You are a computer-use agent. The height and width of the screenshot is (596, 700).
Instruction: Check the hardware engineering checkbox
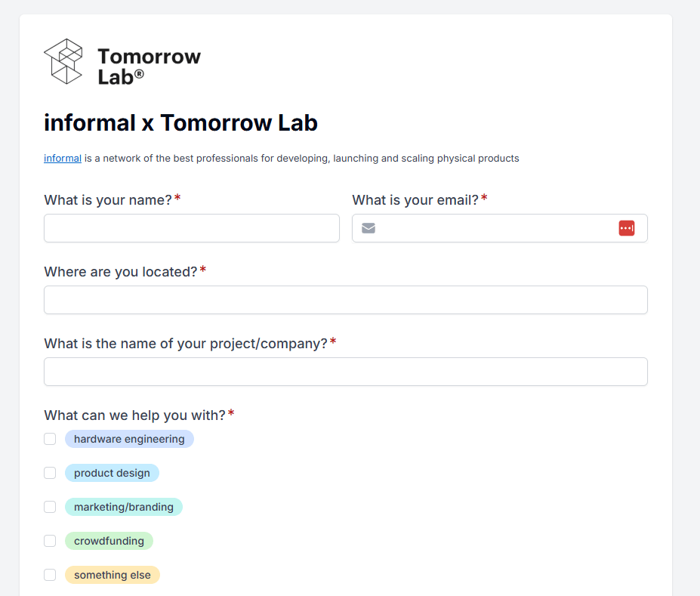[50, 439]
